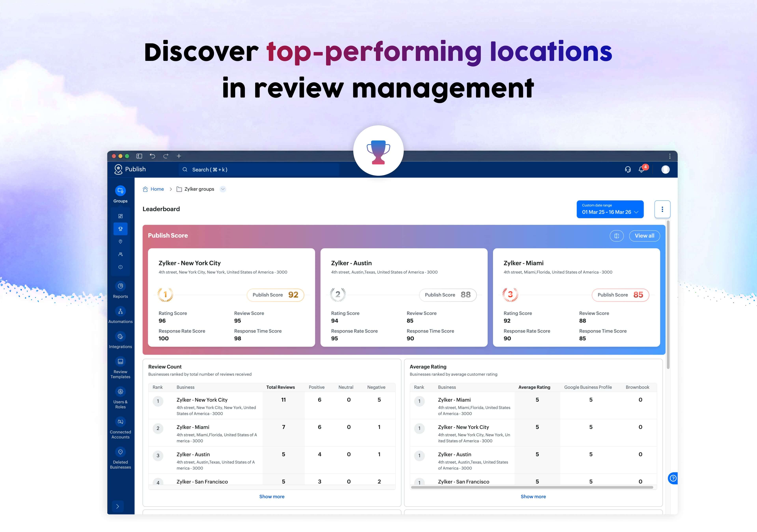Viewport: 757px width, 532px height.
Task: Open Review Templates in the sidebar
Action: pyautogui.click(x=120, y=362)
